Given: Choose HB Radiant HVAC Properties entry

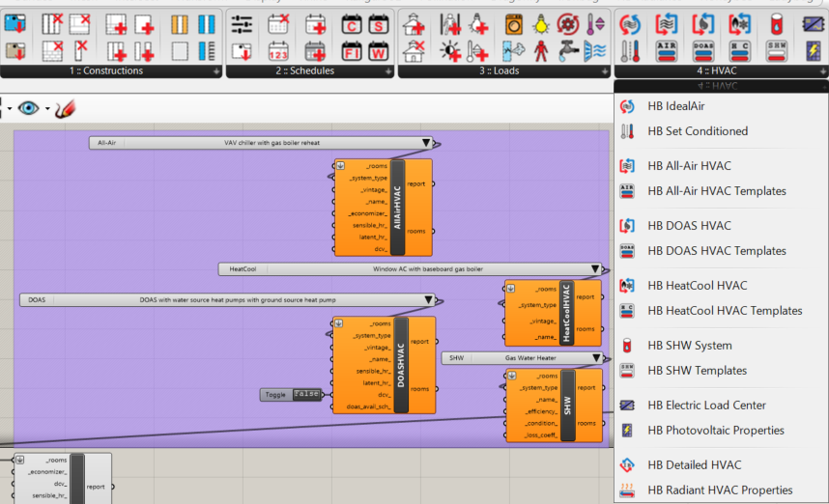Looking at the screenshot, I should pos(720,490).
